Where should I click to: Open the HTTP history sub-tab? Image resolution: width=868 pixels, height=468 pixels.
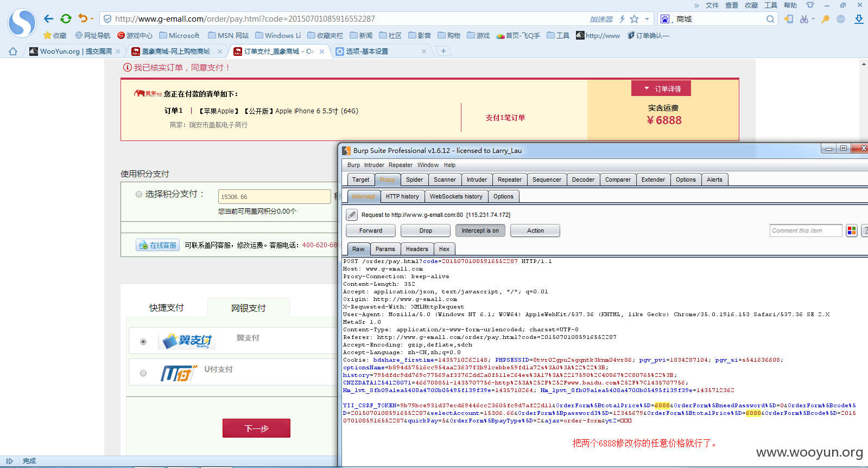click(x=402, y=196)
